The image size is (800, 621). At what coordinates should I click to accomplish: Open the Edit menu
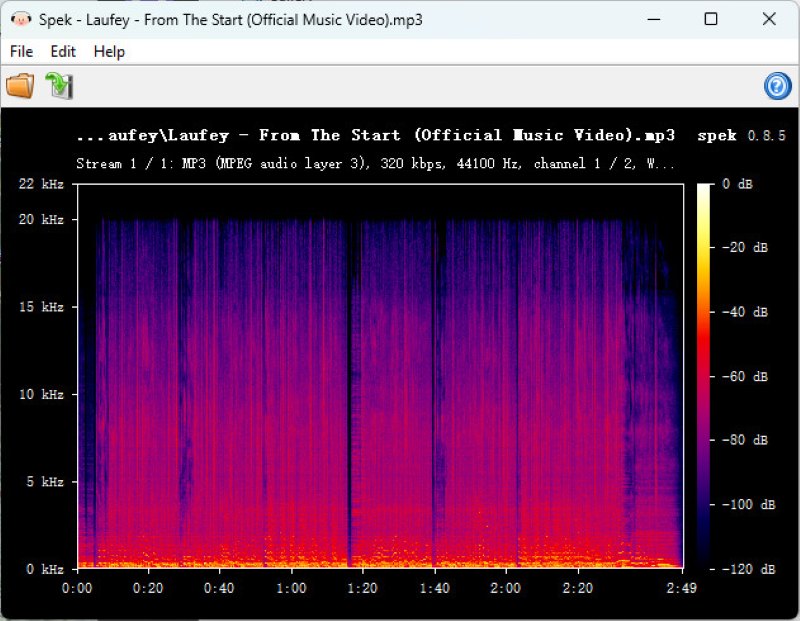point(63,52)
